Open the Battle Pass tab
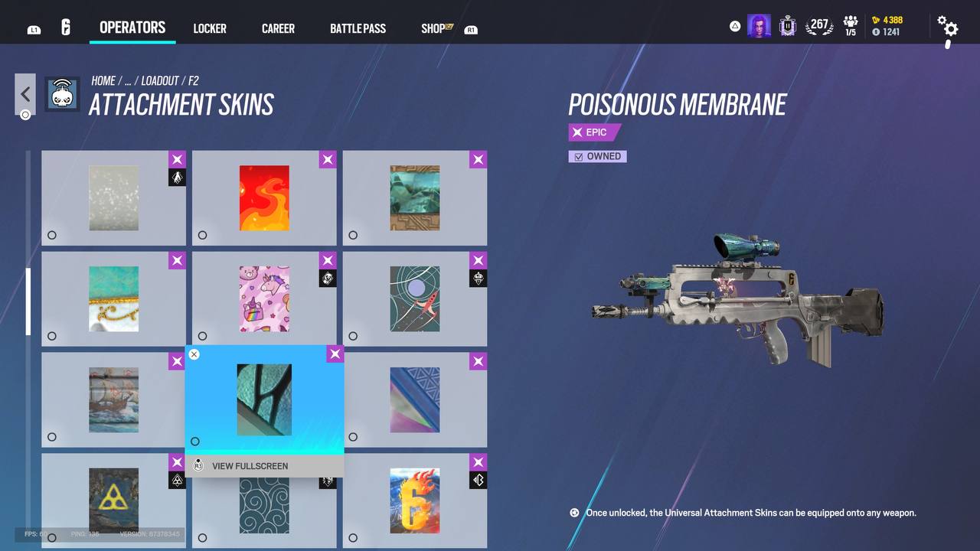The image size is (980, 551). [x=358, y=28]
